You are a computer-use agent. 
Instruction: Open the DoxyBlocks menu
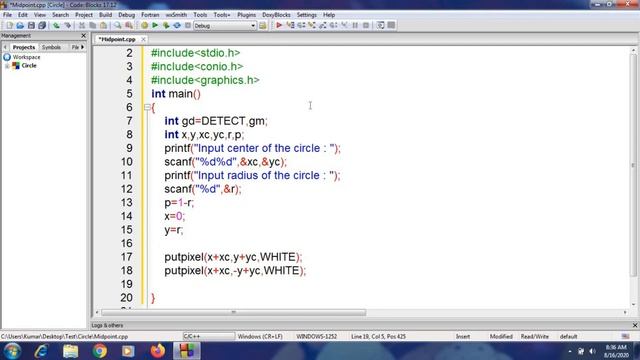pyautogui.click(x=276, y=15)
